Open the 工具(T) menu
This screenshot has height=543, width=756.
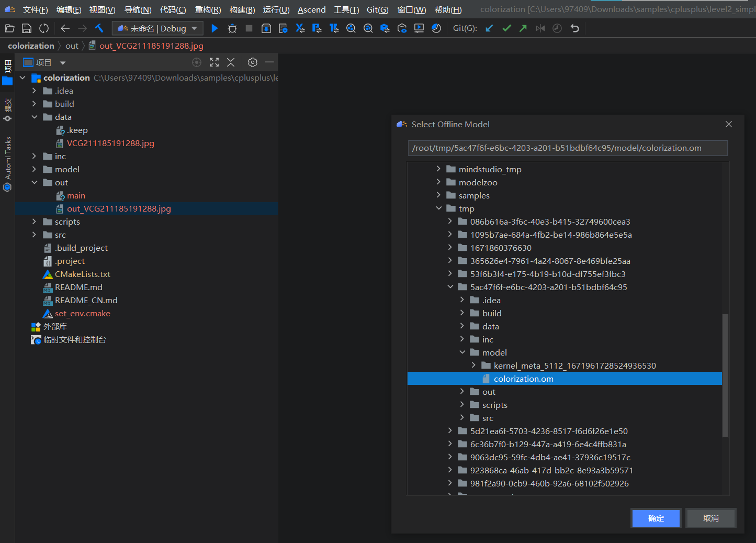[346, 10]
